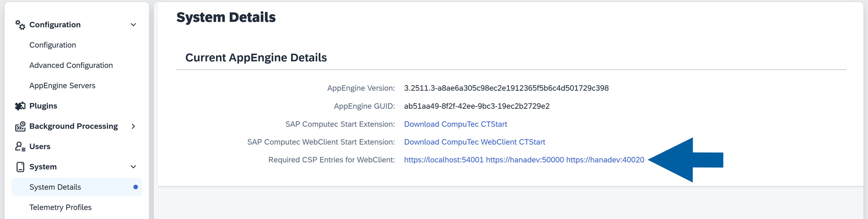The height and width of the screenshot is (219, 868).
Task: Click the Background Processing icon
Action: [21, 126]
